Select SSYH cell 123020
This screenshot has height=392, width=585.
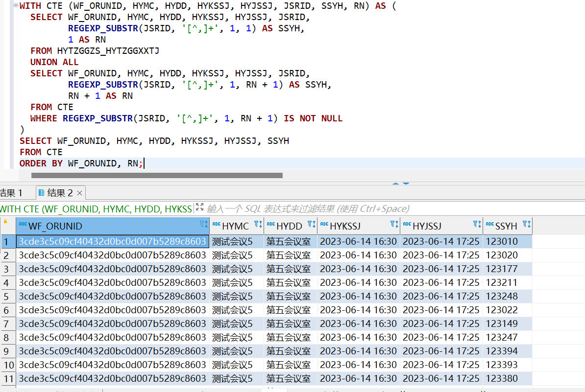tap(508, 255)
